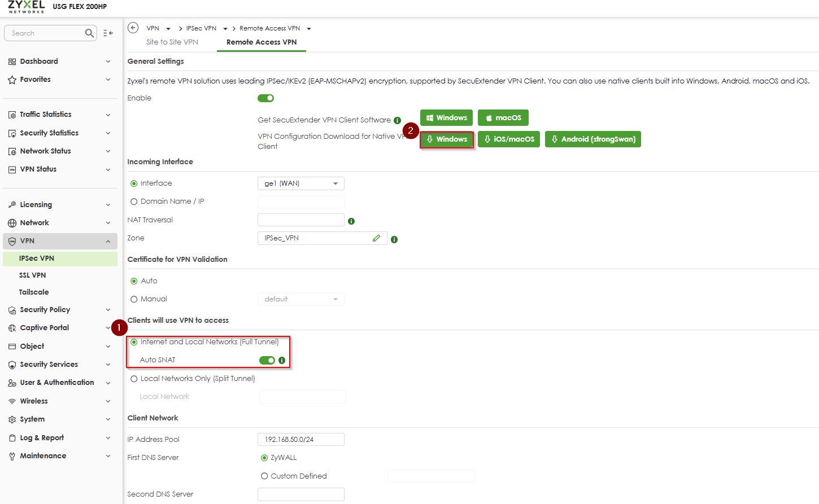
Task: Open Tailscale in sidebar
Action: pyautogui.click(x=34, y=292)
